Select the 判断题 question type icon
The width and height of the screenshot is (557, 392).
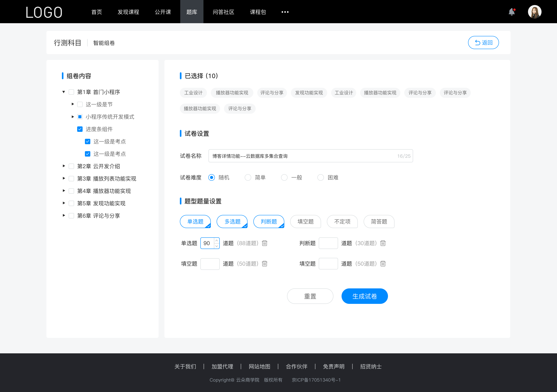coord(268,221)
